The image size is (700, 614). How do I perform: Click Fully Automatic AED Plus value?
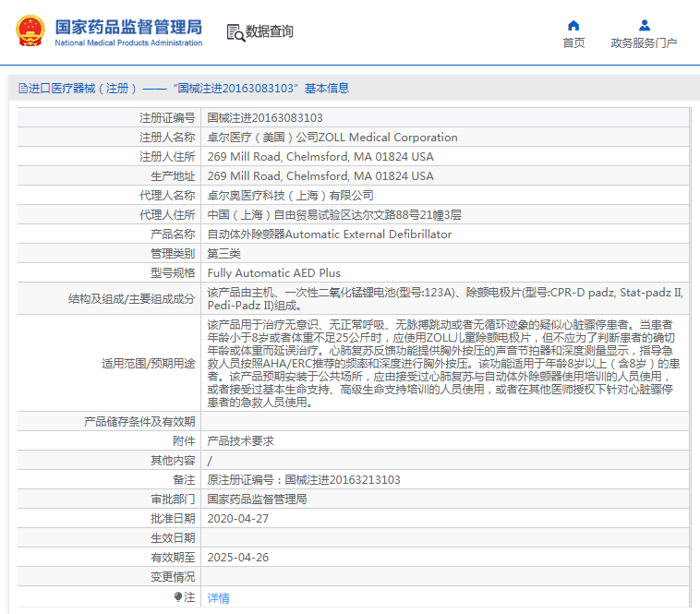(x=274, y=273)
